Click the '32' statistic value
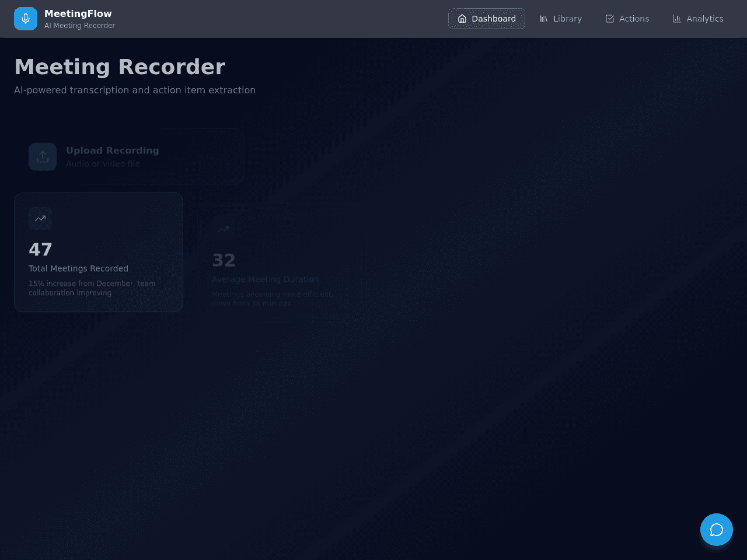Image resolution: width=747 pixels, height=560 pixels. point(224,261)
